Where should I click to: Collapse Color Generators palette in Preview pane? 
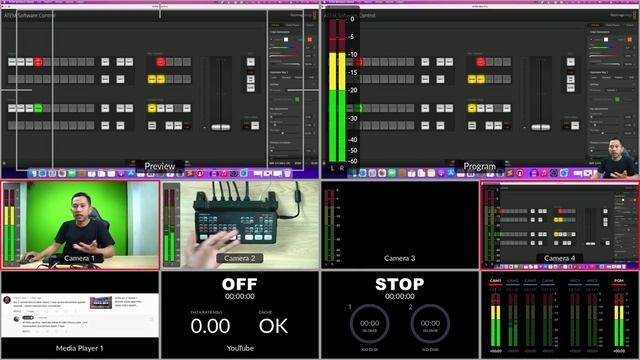pos(280,32)
